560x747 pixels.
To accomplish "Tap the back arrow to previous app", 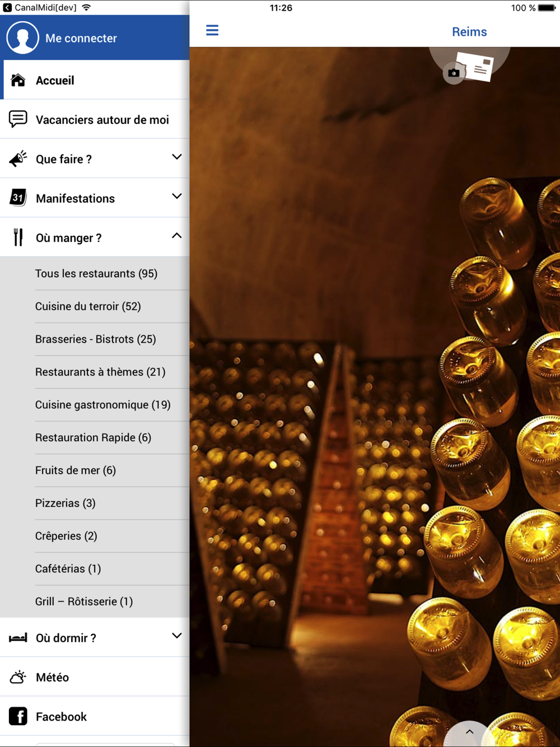I will (7, 8).
